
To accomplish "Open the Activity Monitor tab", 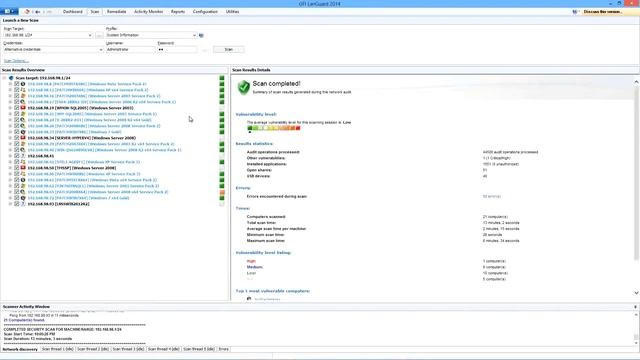I will point(149,12).
